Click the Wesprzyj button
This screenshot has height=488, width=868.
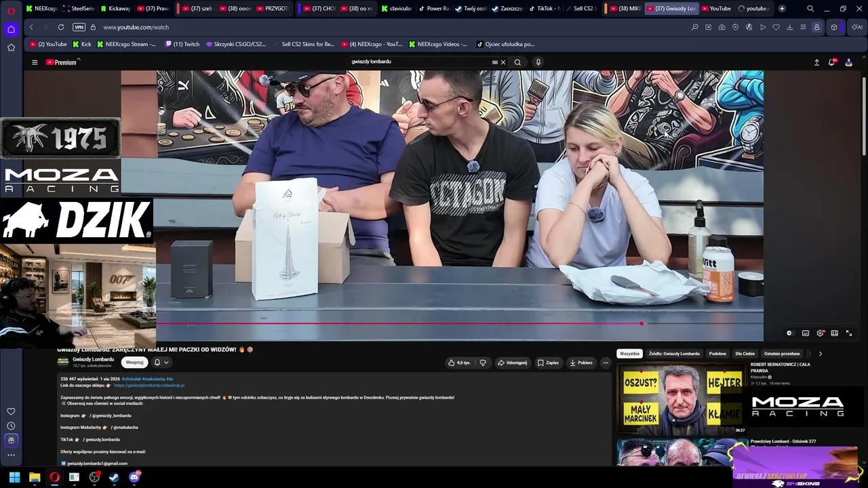[134, 363]
